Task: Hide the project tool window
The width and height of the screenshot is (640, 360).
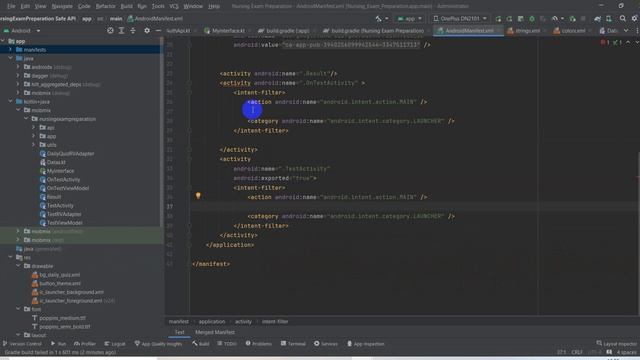Action: 158,31
